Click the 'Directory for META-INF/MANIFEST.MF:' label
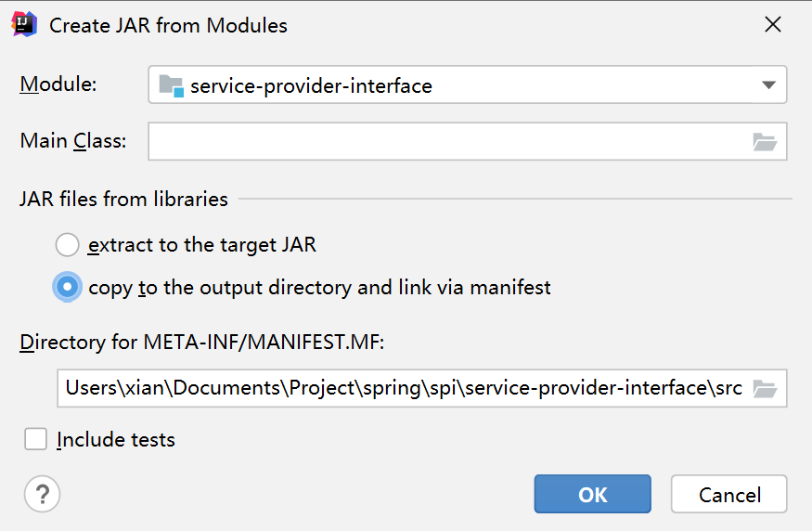The height and width of the screenshot is (531, 812). pyautogui.click(x=201, y=343)
